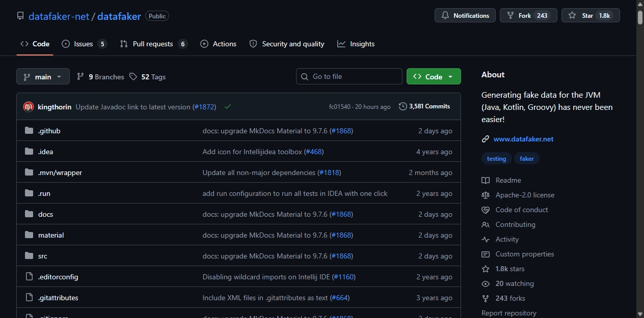Open the .run folder
The height and width of the screenshot is (318, 644).
(x=44, y=193)
